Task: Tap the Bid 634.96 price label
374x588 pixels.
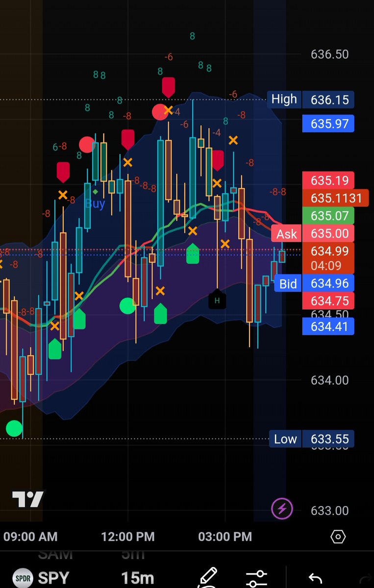Action: (x=314, y=283)
